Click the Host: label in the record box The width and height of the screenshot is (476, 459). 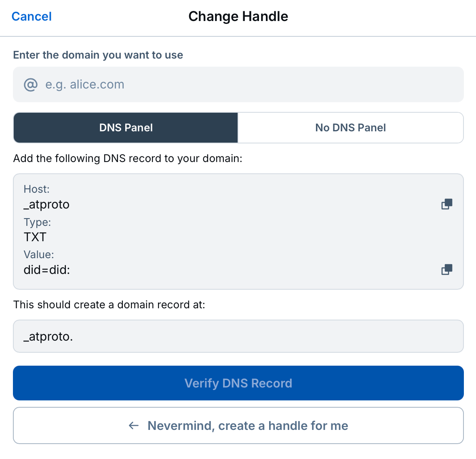[x=36, y=189]
